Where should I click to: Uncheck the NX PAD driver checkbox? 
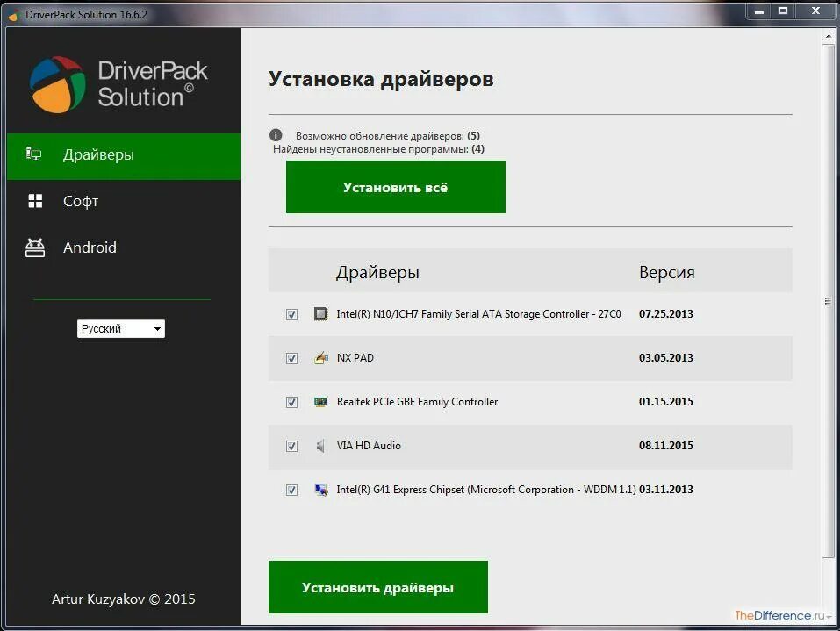[291, 358]
